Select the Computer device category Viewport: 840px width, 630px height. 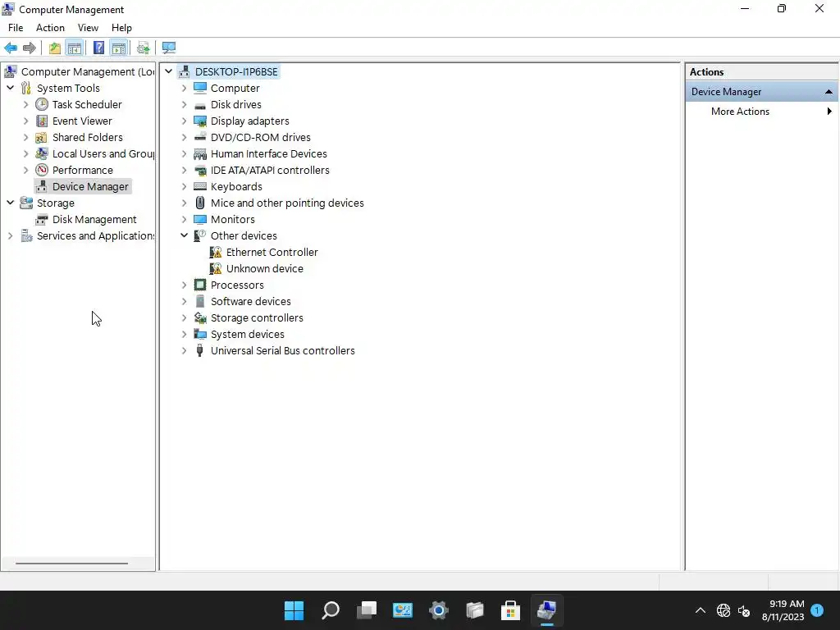click(235, 89)
